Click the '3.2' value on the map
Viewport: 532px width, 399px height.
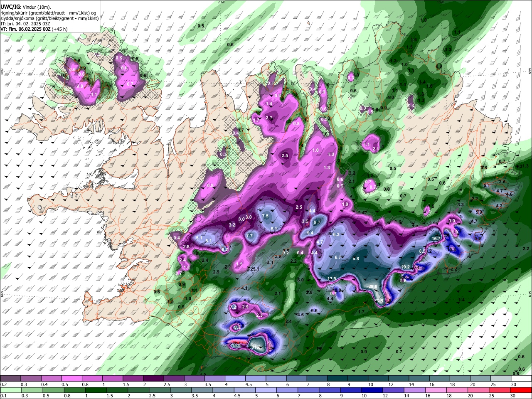point(232,225)
